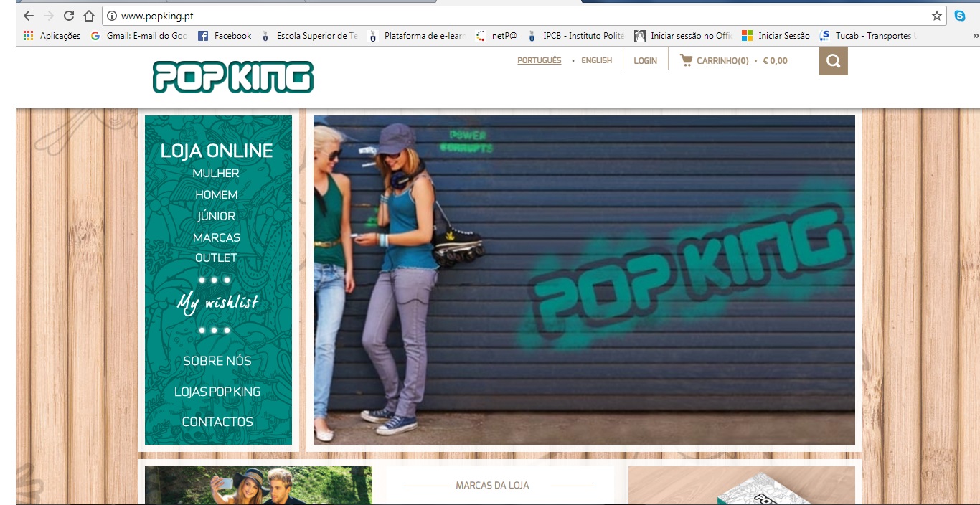The image size is (980, 505).
Task: Click the product box promo image
Action: (742, 486)
